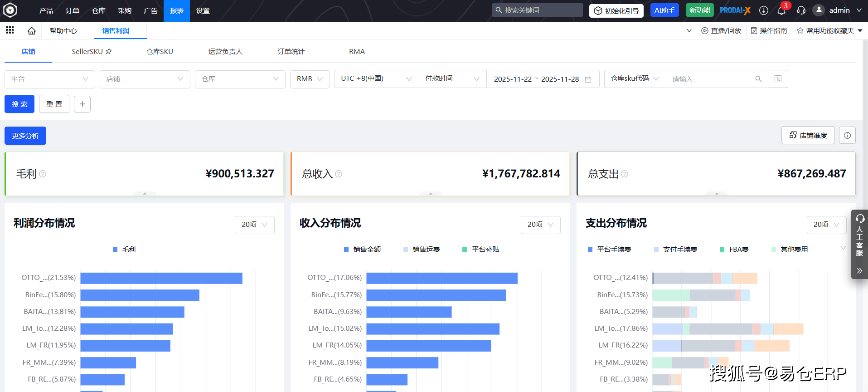The image size is (868, 392).
Task: Click the 更多分析 button
Action: coord(25,136)
